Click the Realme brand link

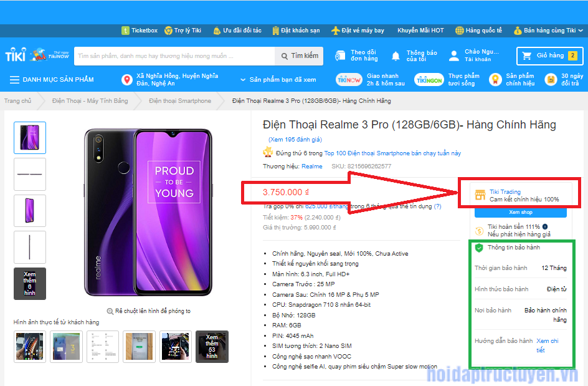[311, 166]
